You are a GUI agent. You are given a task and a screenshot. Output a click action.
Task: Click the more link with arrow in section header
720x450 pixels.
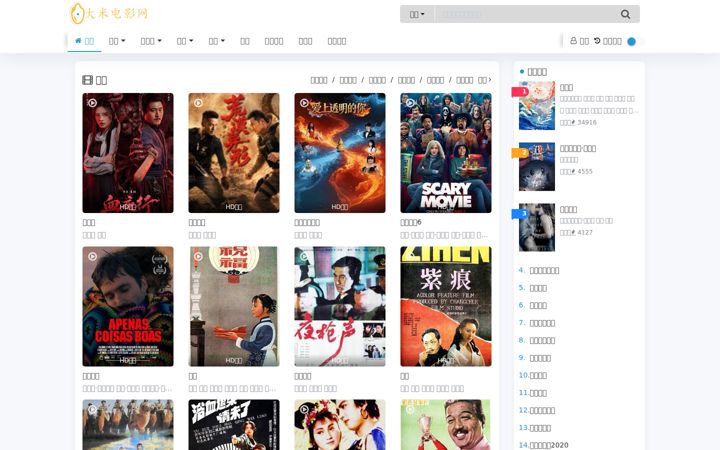[484, 80]
